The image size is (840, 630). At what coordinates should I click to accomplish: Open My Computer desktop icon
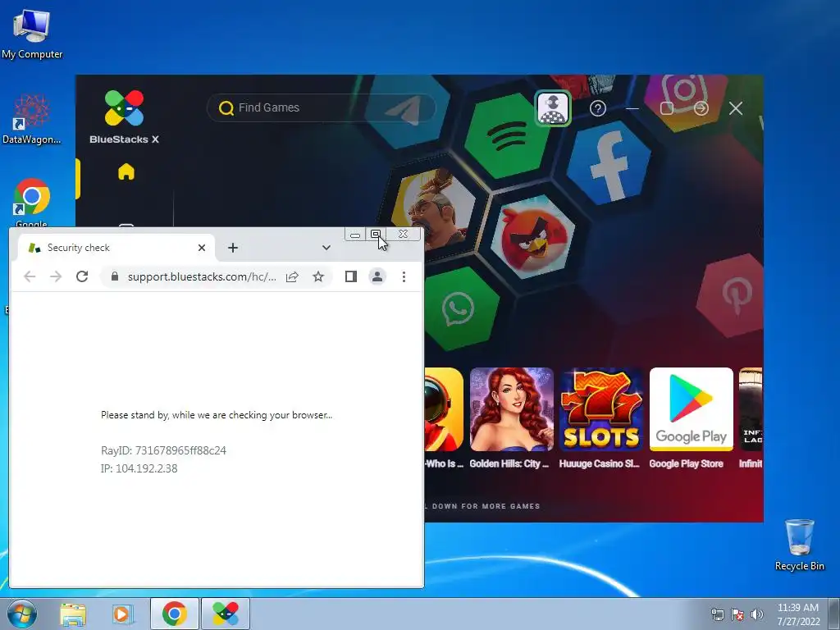pyautogui.click(x=32, y=33)
